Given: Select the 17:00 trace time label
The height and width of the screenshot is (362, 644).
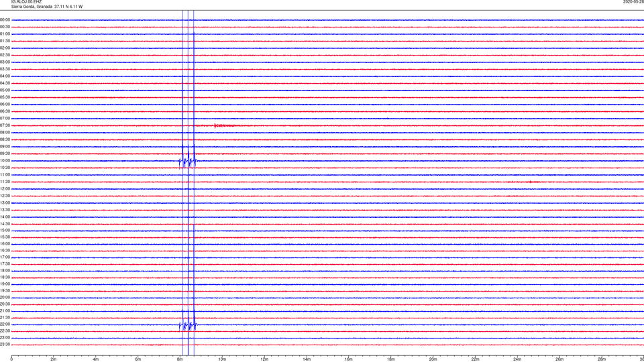Looking at the screenshot, I should pyautogui.click(x=5, y=257).
